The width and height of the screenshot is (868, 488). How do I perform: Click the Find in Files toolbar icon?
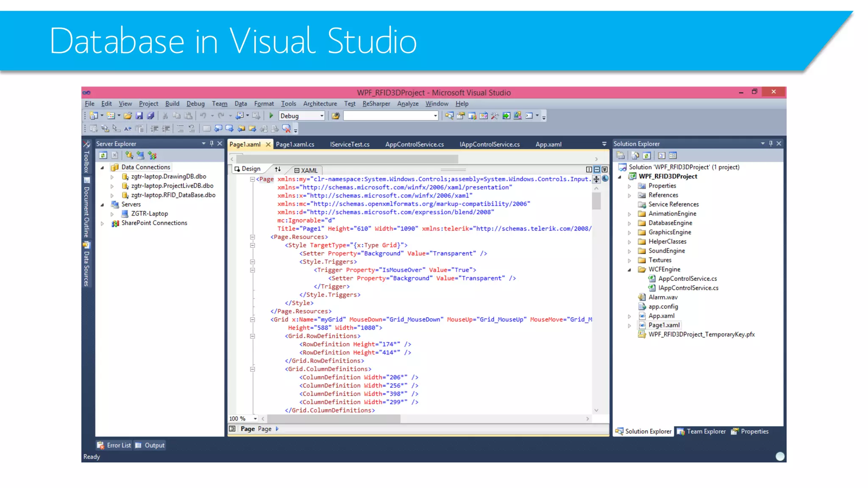pos(336,116)
